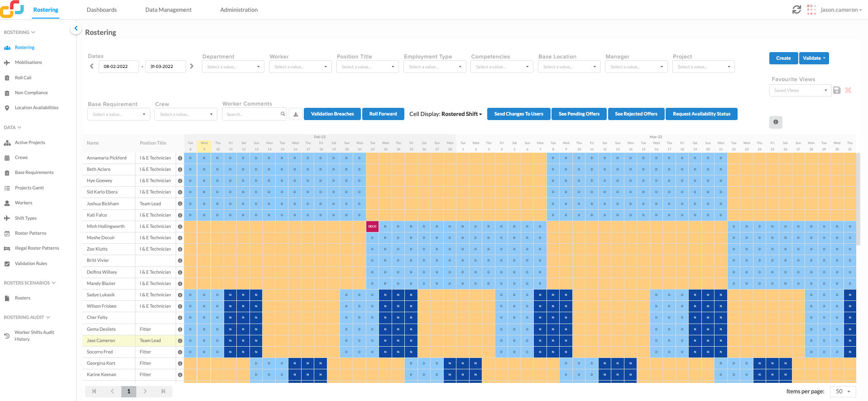Collapse the ROSTERING AUDIT section
This screenshot has width=868, height=401.
click(x=27, y=318)
